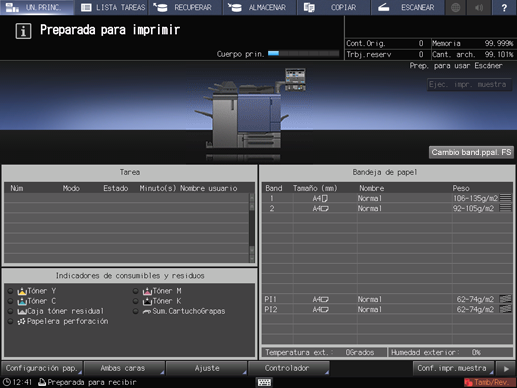Click the Tóner C indicator light
This screenshot has width=517, height=388.
click(10, 301)
